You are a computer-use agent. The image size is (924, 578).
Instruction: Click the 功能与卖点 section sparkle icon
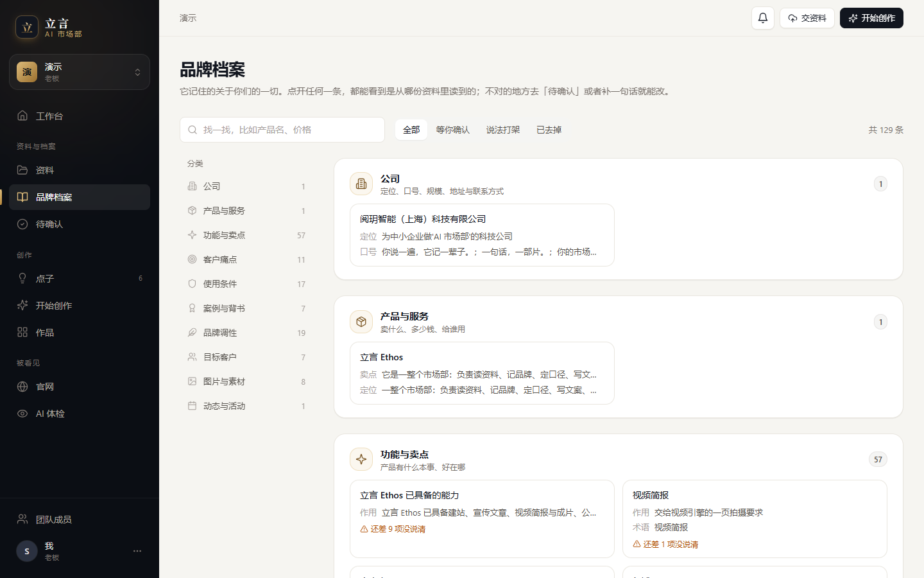(361, 459)
